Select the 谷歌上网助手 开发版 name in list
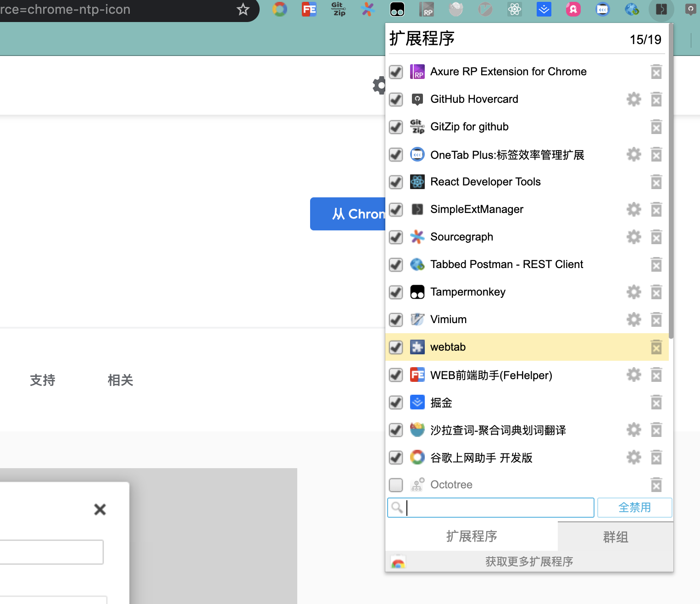The width and height of the screenshot is (700, 604). click(481, 458)
